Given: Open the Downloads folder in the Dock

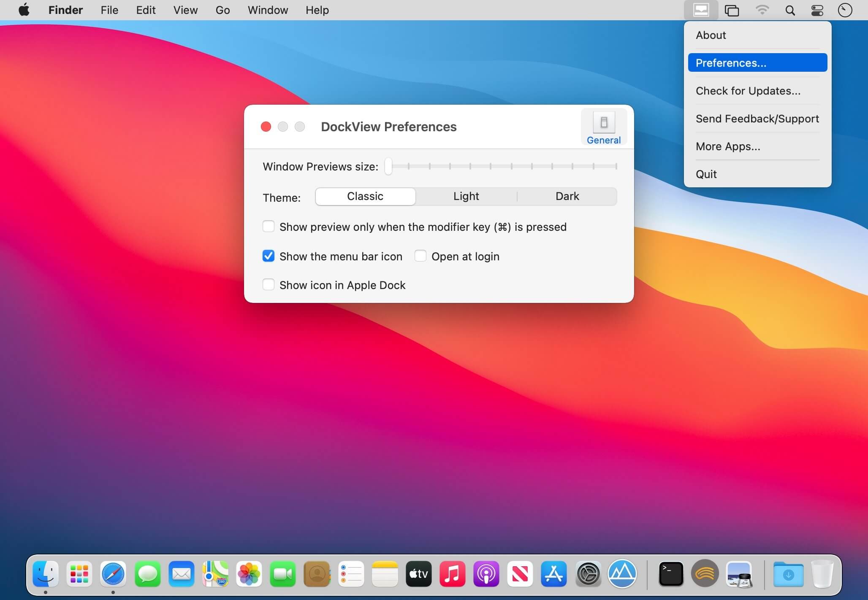Looking at the screenshot, I should (788, 574).
